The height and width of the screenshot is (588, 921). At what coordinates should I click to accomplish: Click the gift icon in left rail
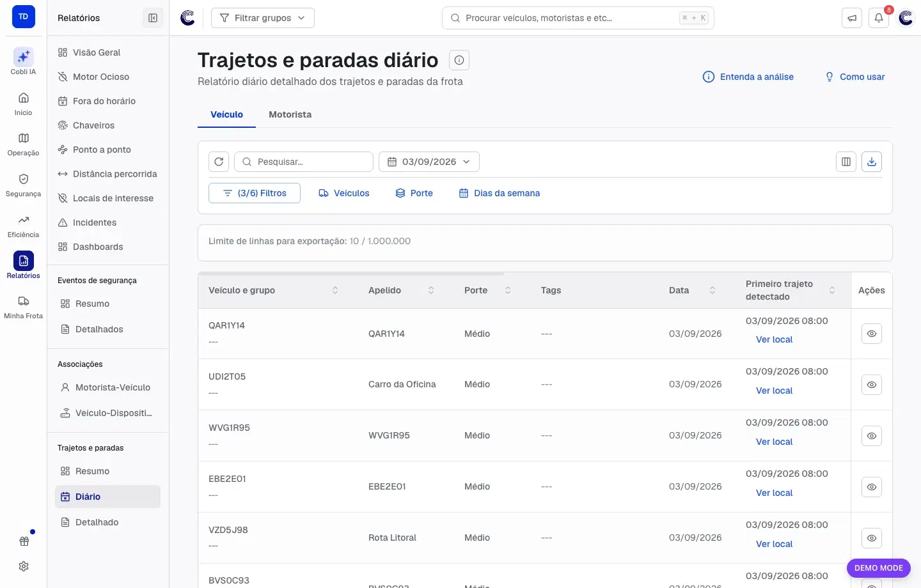(24, 541)
